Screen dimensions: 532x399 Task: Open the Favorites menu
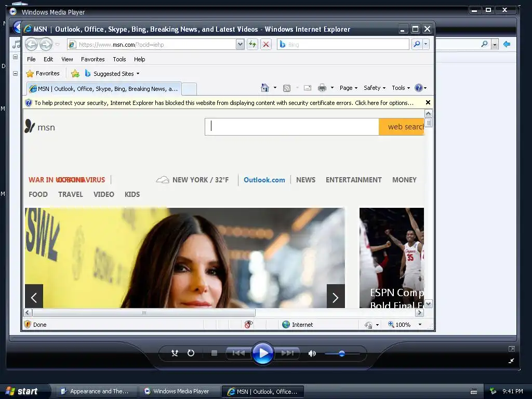point(92,59)
